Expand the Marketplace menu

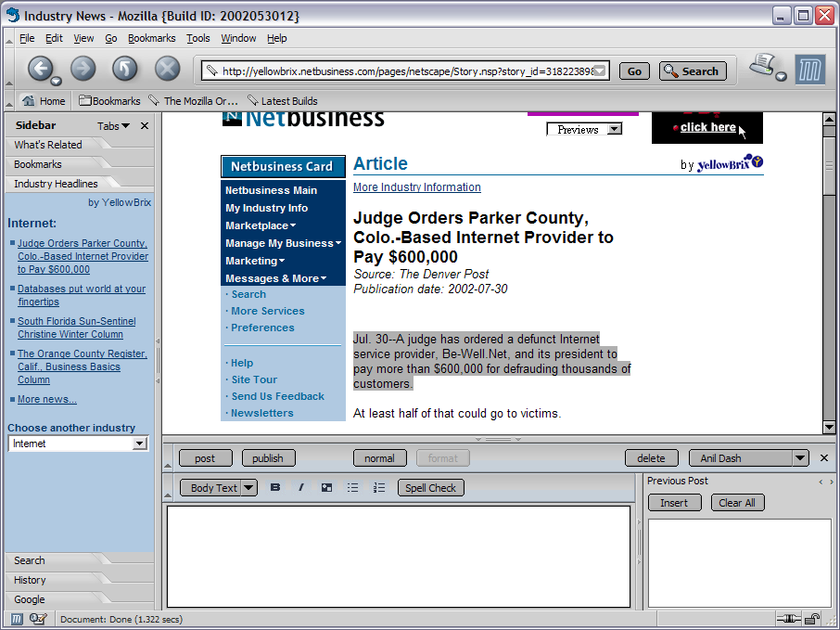pyautogui.click(x=261, y=225)
